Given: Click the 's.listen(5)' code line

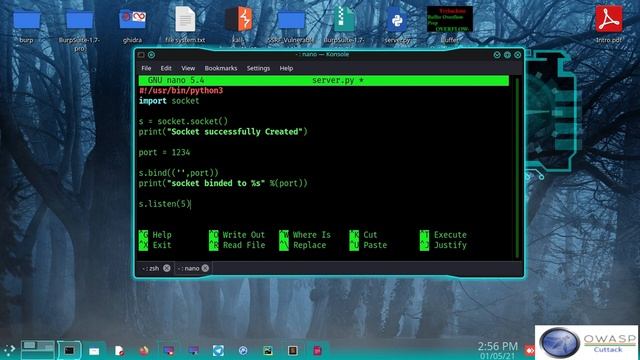Looking at the screenshot, I should [x=164, y=204].
